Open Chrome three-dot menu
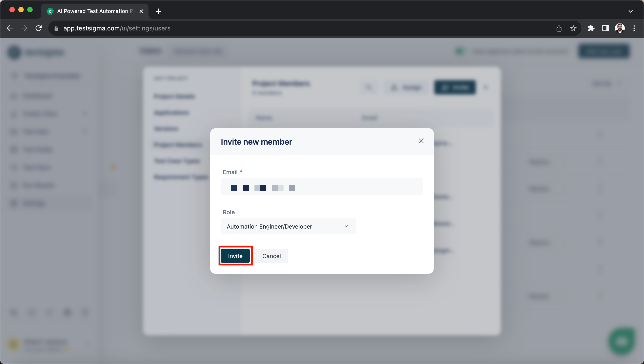Viewport: 644px width, 364px height. [634, 28]
